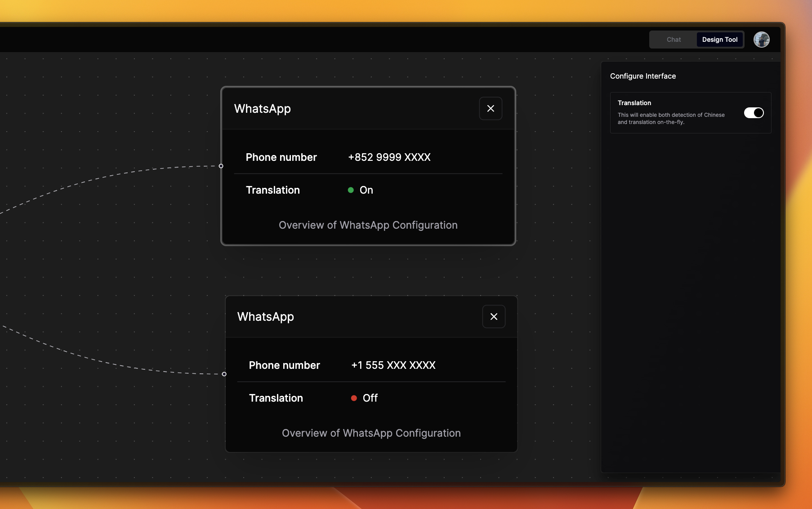This screenshot has height=509, width=812.
Task: Click the Translation title in Configure Interface panel
Action: tap(634, 103)
